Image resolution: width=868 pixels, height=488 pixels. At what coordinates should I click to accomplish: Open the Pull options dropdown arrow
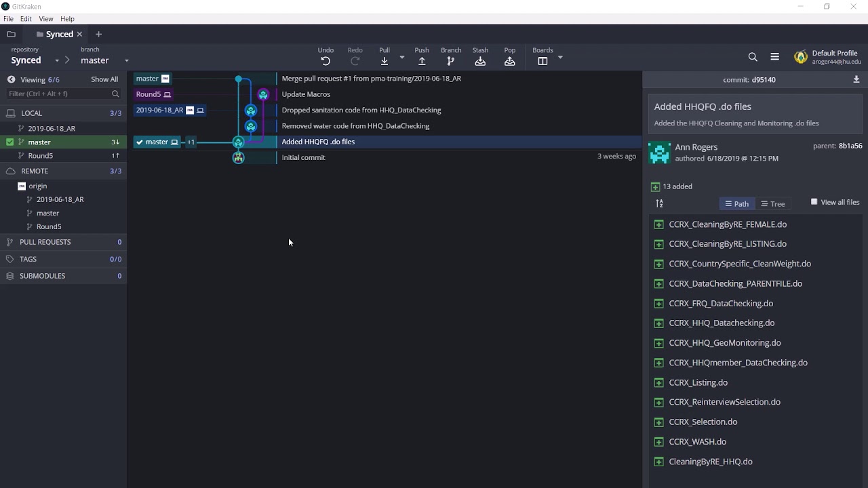click(x=402, y=57)
